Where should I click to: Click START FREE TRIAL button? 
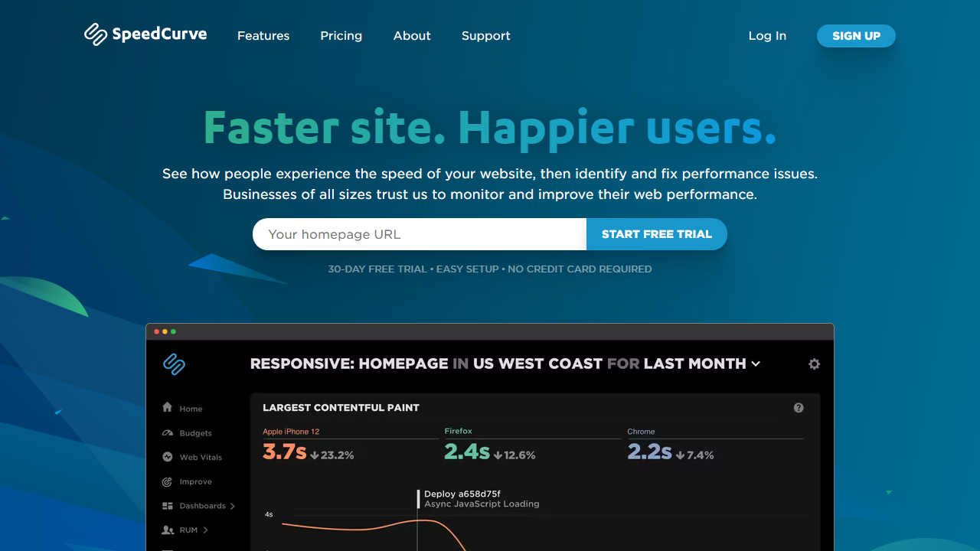tap(657, 234)
